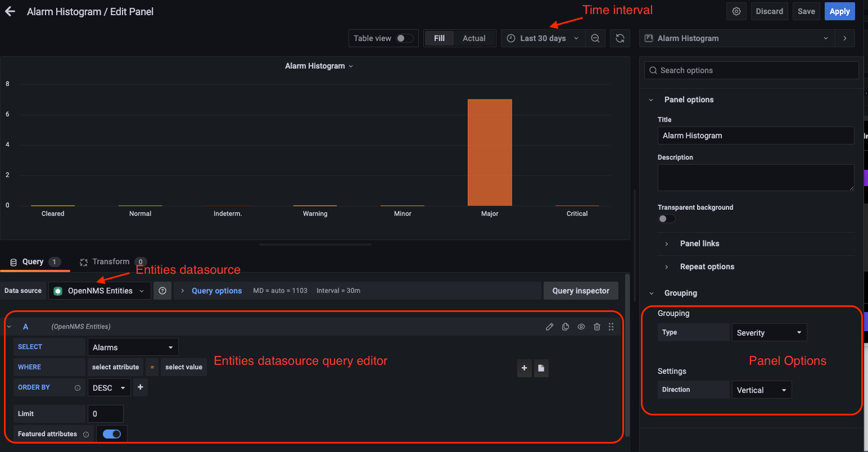Duplicate query A using copy icon
The image size is (868, 452).
[x=565, y=326]
